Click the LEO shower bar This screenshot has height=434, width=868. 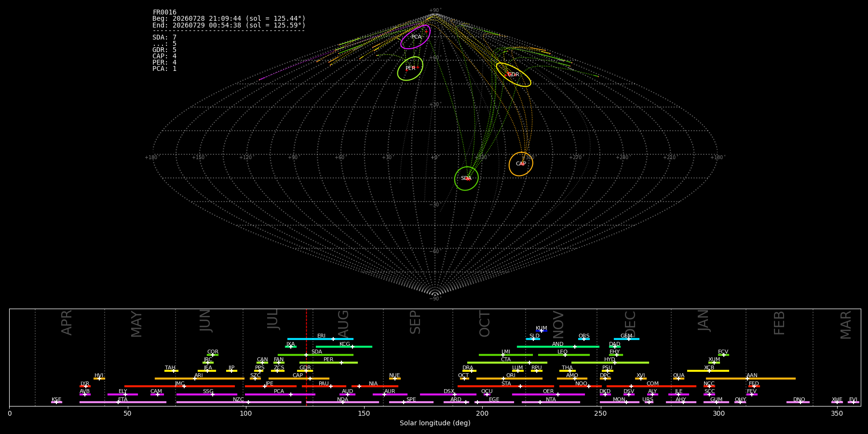click(x=564, y=355)
